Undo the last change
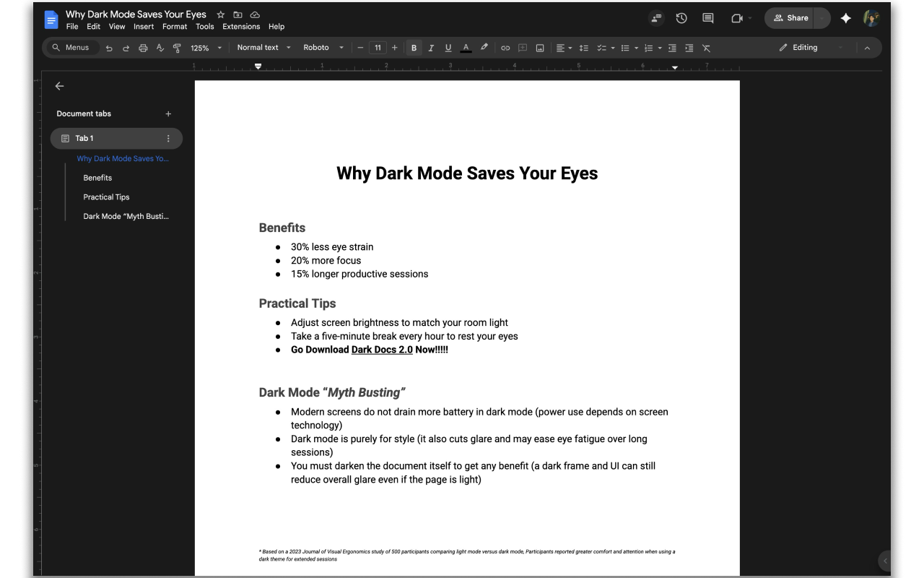Image resolution: width=924 pixels, height=578 pixels. point(108,48)
